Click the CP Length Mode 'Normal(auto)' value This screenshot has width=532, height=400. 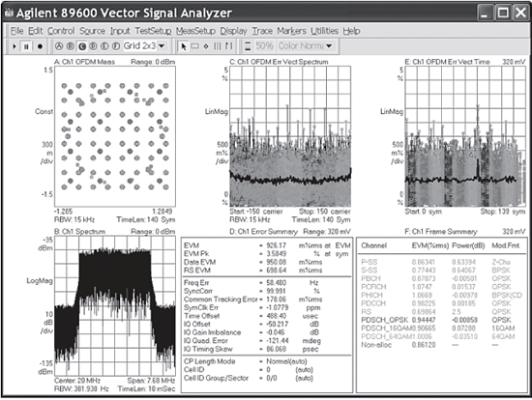pyautogui.click(x=286, y=361)
